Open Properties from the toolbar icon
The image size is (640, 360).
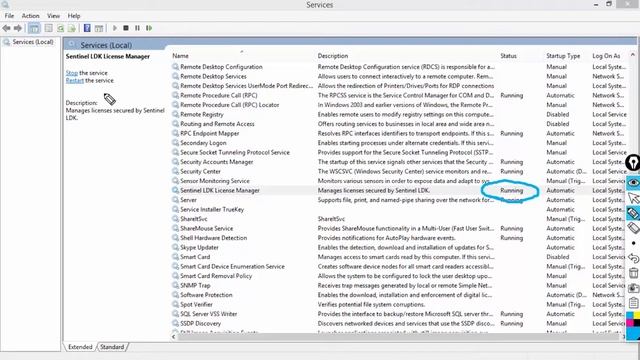point(49,28)
